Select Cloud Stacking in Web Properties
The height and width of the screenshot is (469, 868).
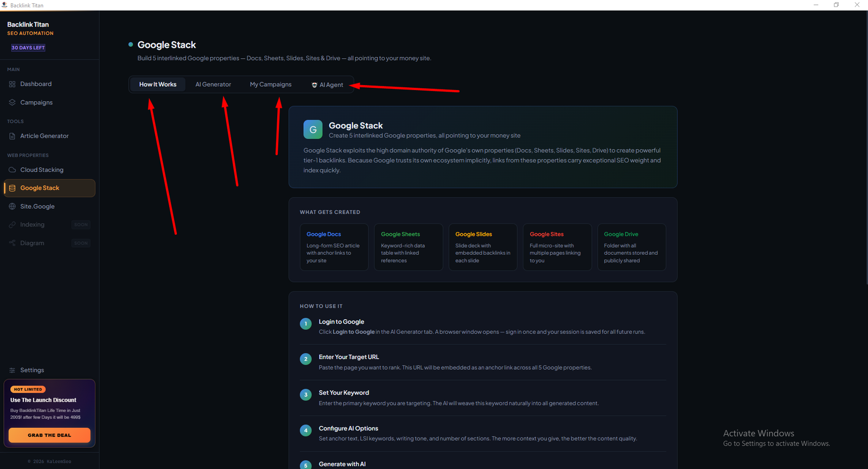[49, 170]
